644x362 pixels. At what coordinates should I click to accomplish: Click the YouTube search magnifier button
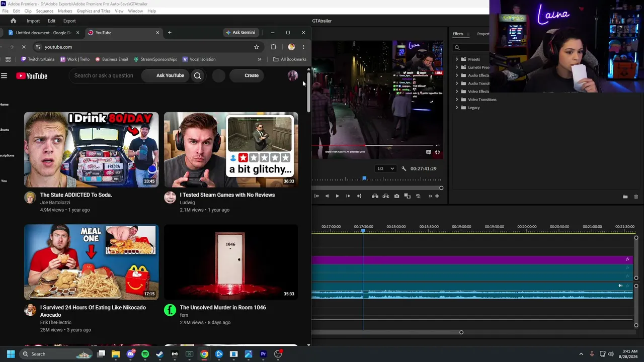[x=198, y=75]
